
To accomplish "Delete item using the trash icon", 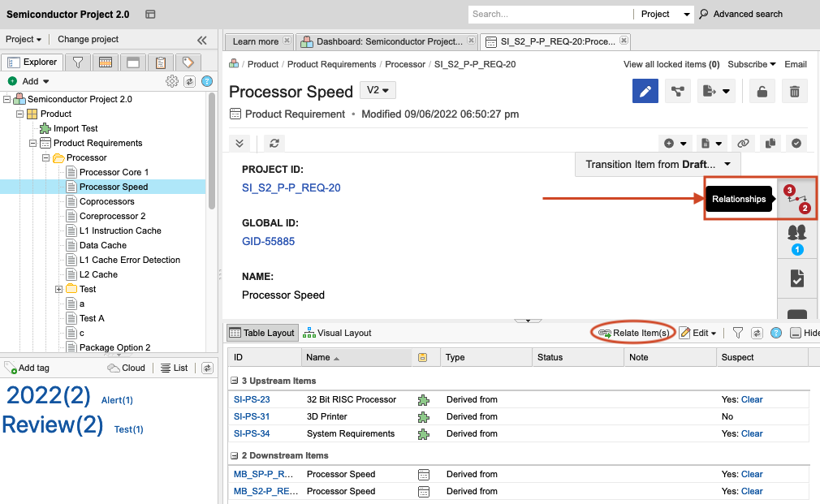I will click(795, 92).
